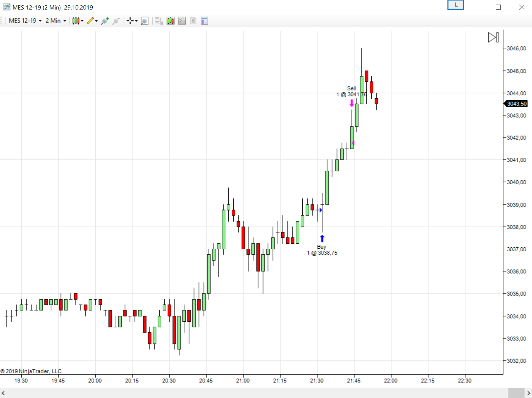532x398 pixels.
Task: Open the data series candlestick icon
Action: tap(171, 21)
